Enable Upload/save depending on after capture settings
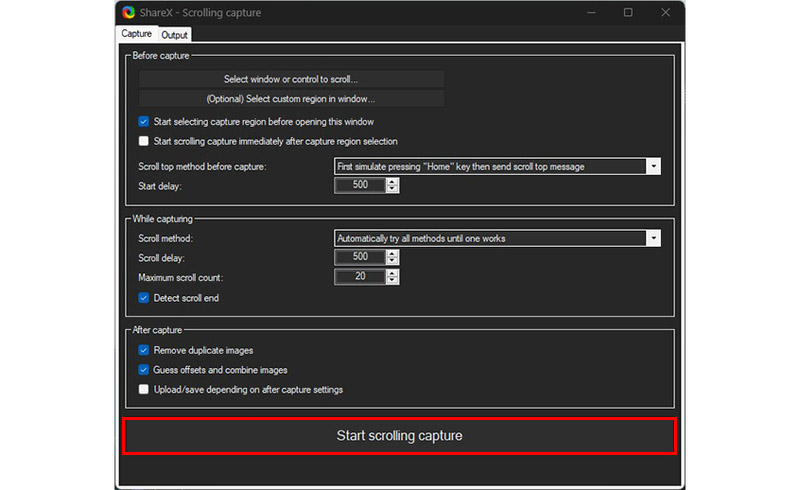The width and height of the screenshot is (800, 490). (x=144, y=389)
